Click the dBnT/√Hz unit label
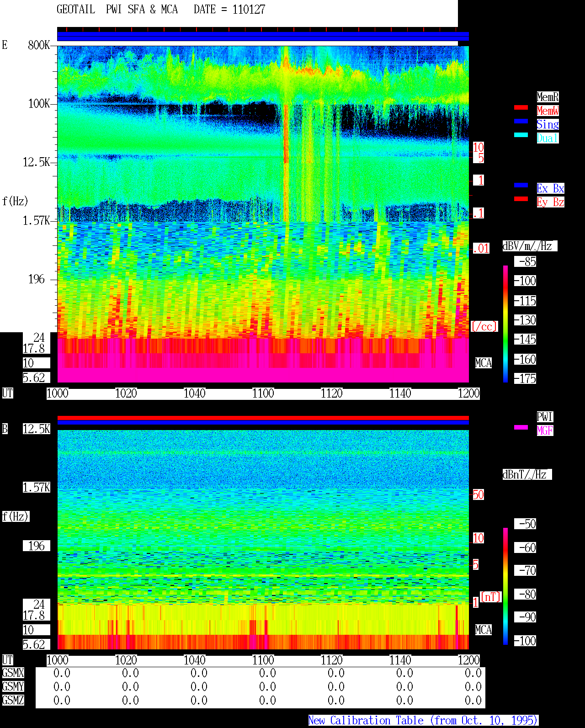The height and width of the screenshot is (728, 585). (527, 474)
